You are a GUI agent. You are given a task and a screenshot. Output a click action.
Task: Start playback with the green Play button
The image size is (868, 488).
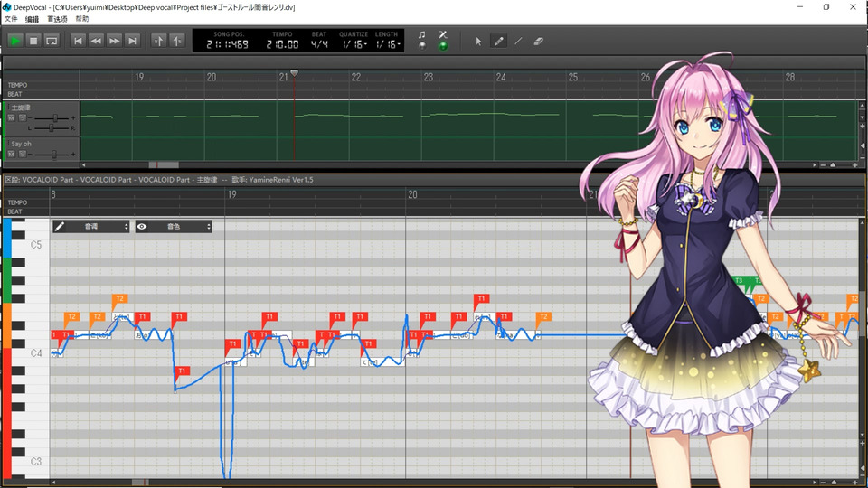pyautogui.click(x=15, y=41)
